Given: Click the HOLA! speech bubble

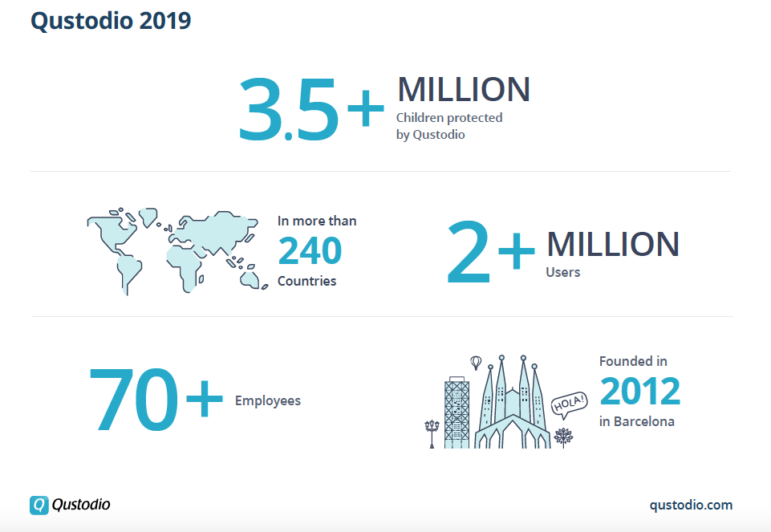Looking at the screenshot, I should pyautogui.click(x=569, y=404).
